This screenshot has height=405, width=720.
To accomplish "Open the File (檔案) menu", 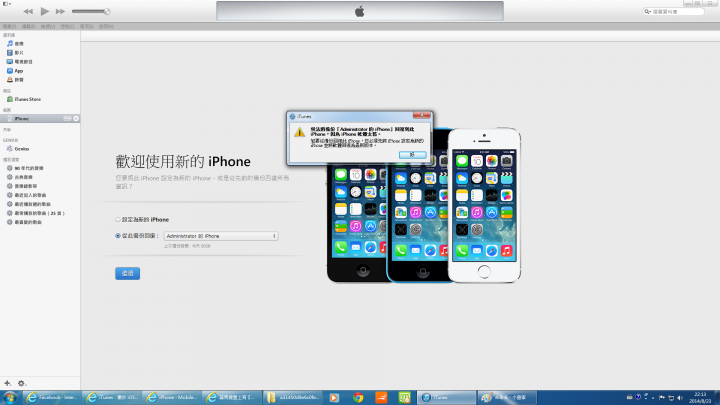I will [x=9, y=27].
